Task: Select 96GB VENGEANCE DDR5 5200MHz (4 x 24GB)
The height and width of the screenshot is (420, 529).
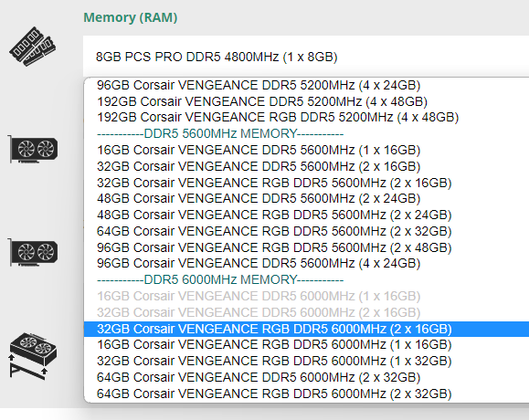Action: [306, 85]
